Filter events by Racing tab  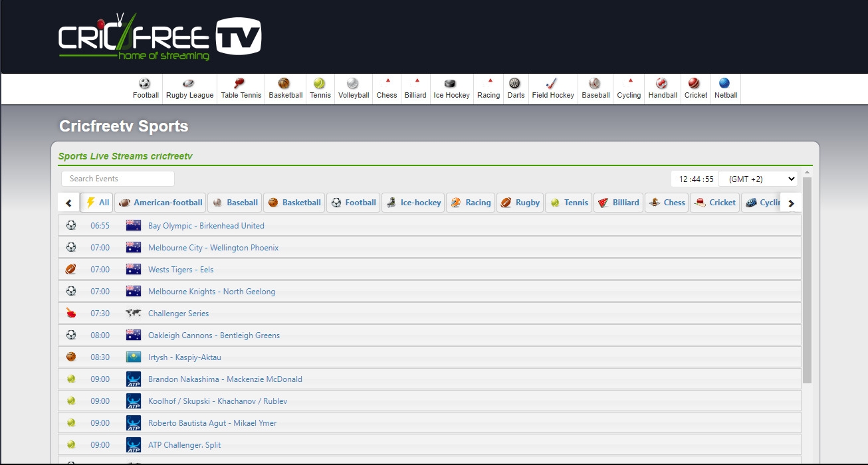pos(470,203)
